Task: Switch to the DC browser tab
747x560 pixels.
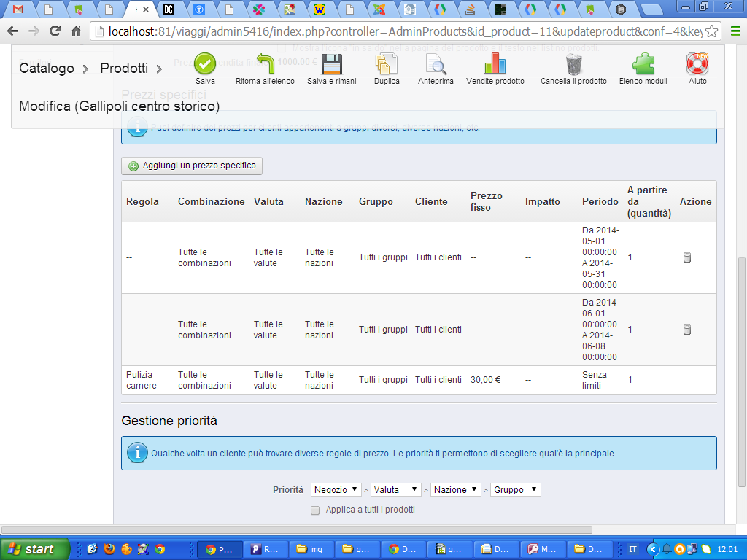Action: pyautogui.click(x=169, y=9)
